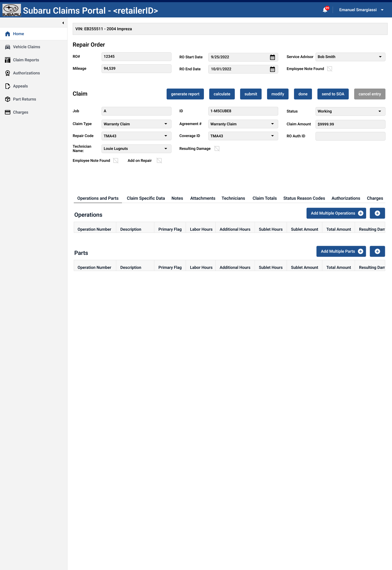Collapse the left sidebar with arrow
The width and height of the screenshot is (392, 570).
click(x=63, y=23)
